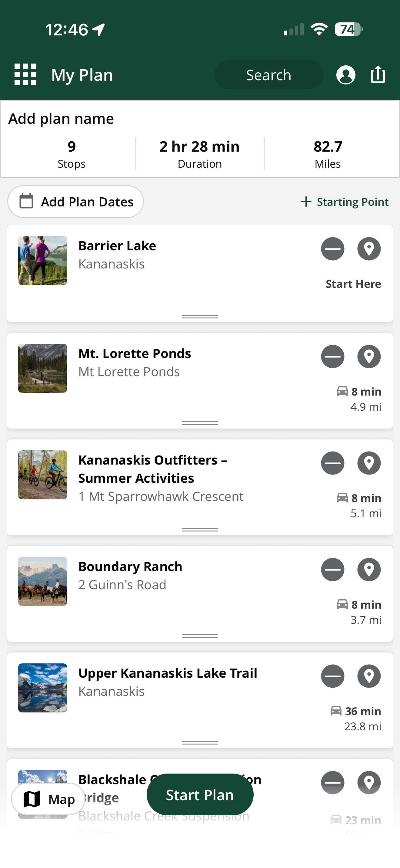Open Barrier Lake thumbnail photo
This screenshot has height=868, width=400.
pos(43,261)
